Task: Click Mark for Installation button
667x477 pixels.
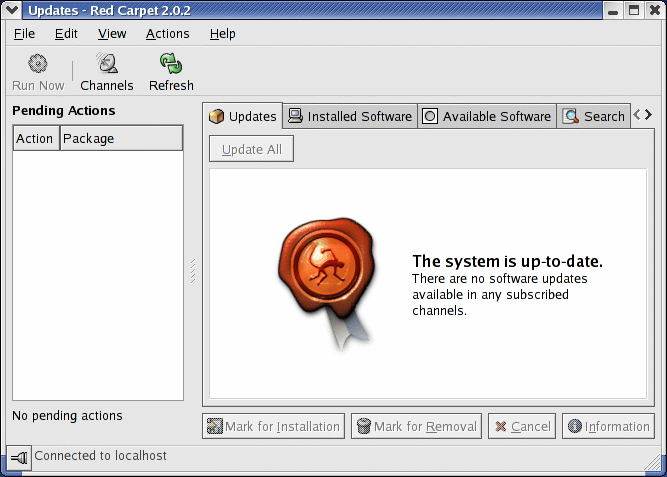Action: (x=274, y=426)
